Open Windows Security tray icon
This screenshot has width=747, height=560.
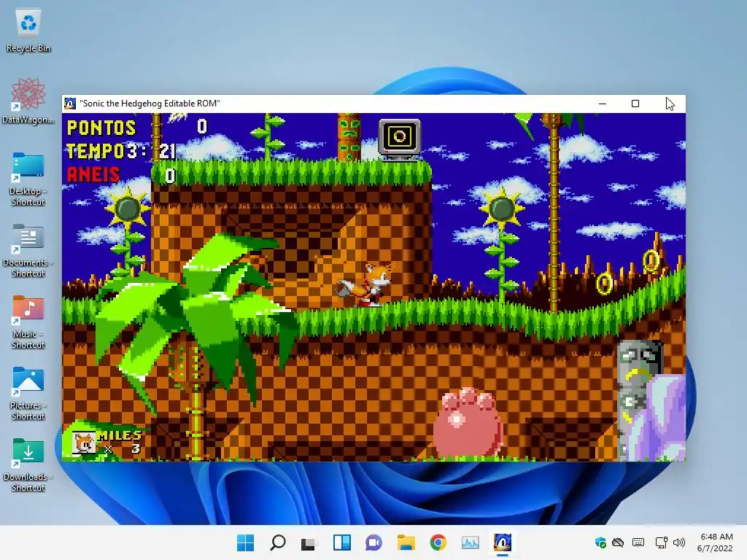point(600,542)
